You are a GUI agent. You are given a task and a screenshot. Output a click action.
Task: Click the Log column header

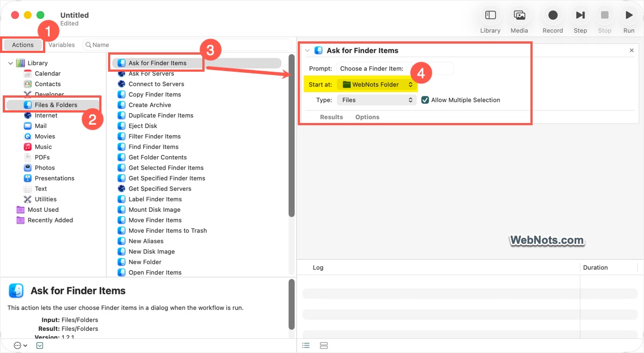pos(318,268)
